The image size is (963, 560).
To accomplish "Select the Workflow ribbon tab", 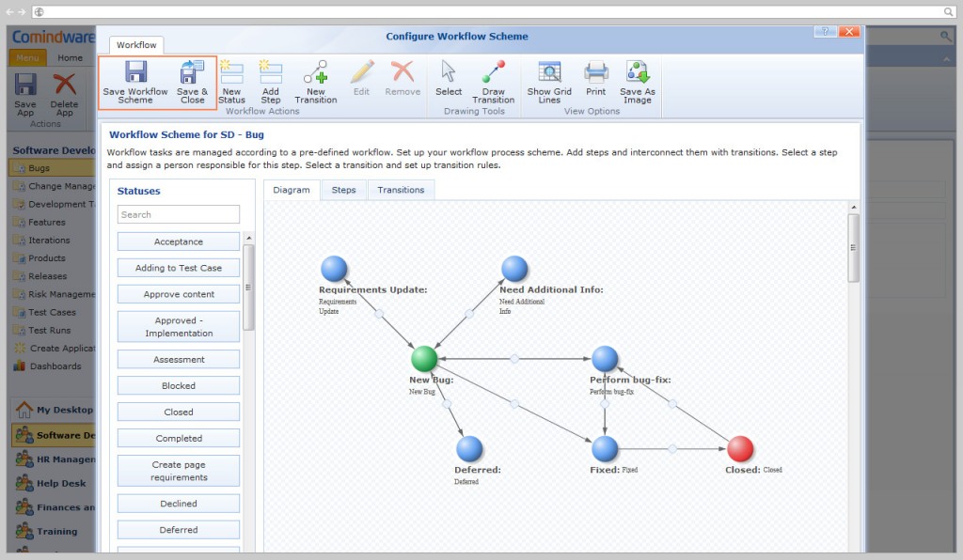I will (x=136, y=45).
